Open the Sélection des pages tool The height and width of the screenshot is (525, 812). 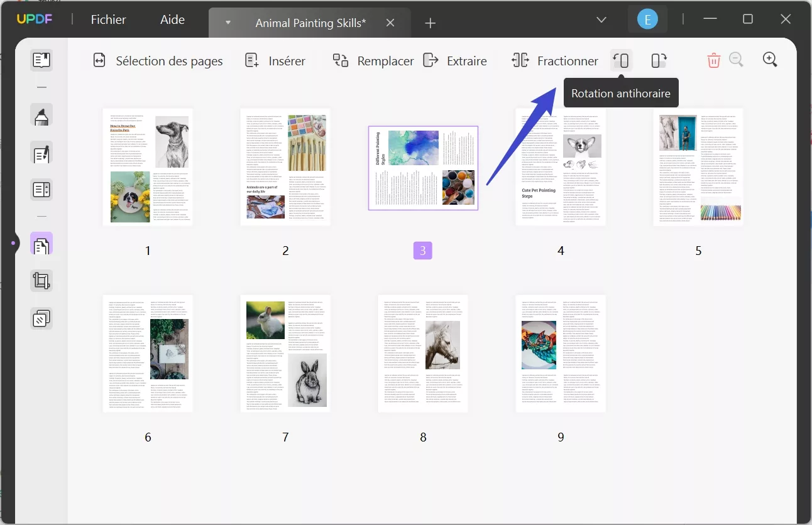click(158, 61)
